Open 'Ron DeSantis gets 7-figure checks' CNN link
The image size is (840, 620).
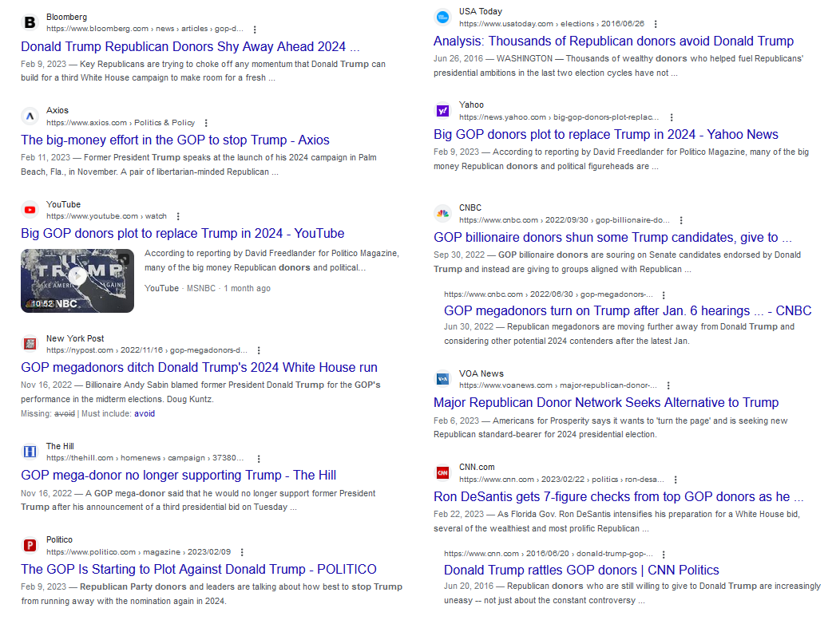tap(618, 496)
